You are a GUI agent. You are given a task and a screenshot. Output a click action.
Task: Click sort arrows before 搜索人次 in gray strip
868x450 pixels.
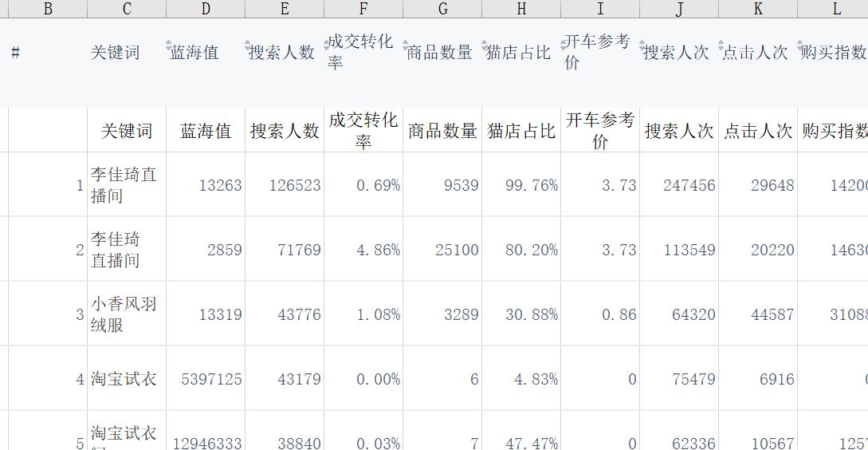pyautogui.click(x=641, y=45)
